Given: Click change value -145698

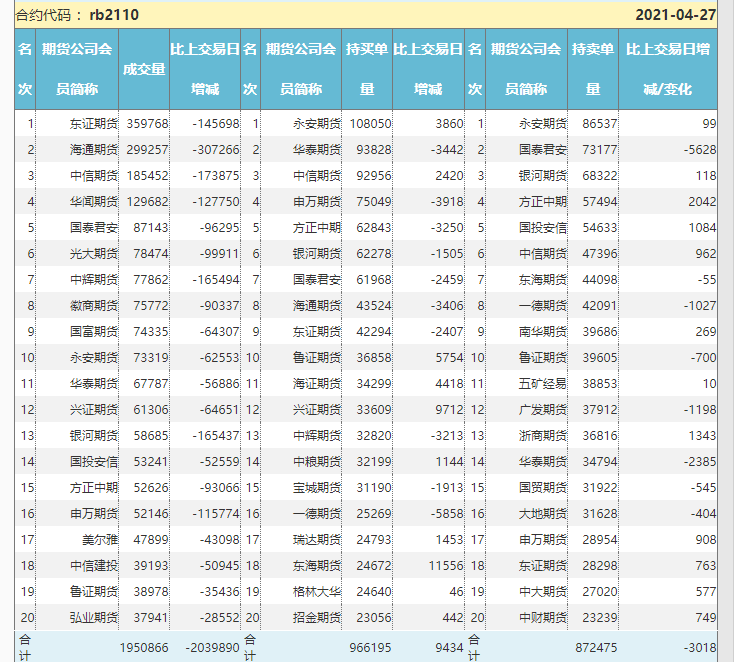Looking at the screenshot, I should point(216,124).
